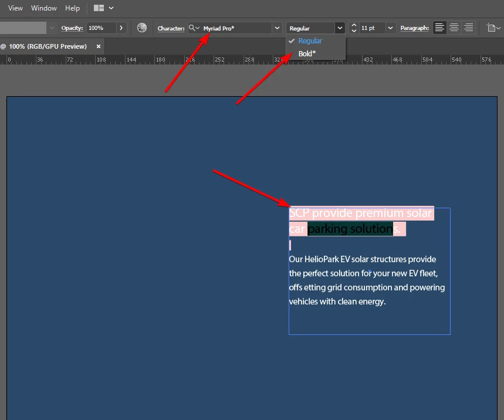Image resolution: width=504 pixels, height=420 pixels.
Task: Collapse the font style dropdown arrow
Action: coord(340,28)
